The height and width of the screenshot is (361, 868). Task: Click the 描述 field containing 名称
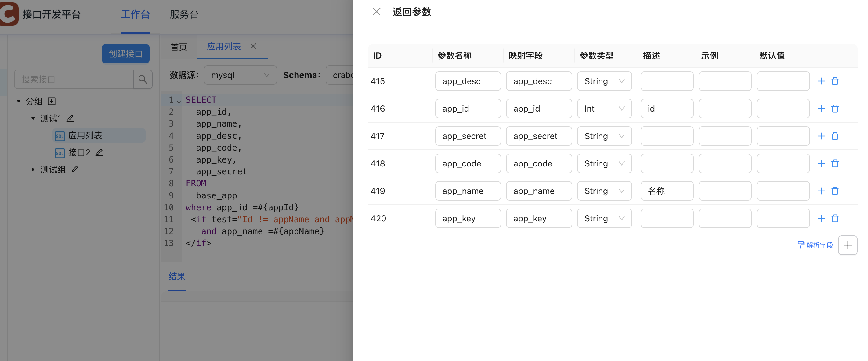coord(667,191)
